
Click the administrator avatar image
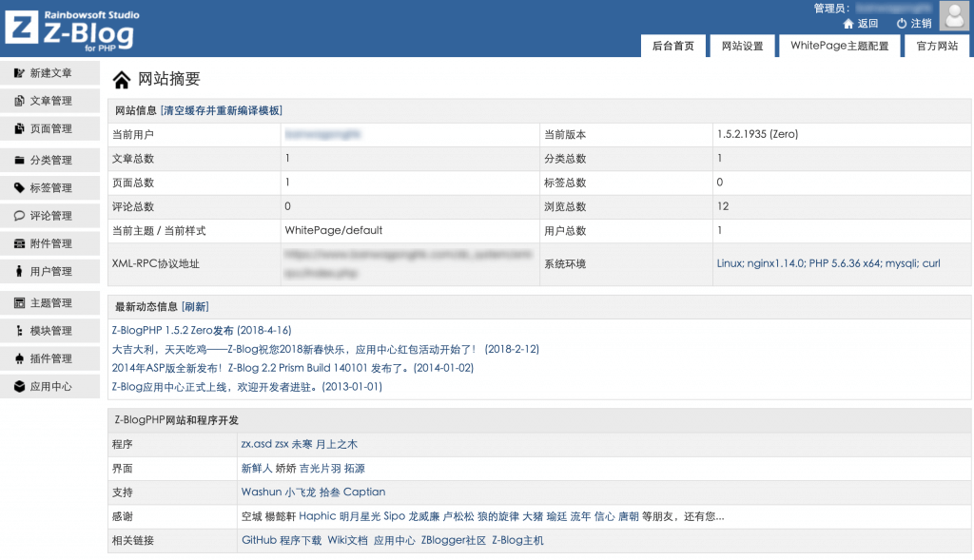click(954, 15)
